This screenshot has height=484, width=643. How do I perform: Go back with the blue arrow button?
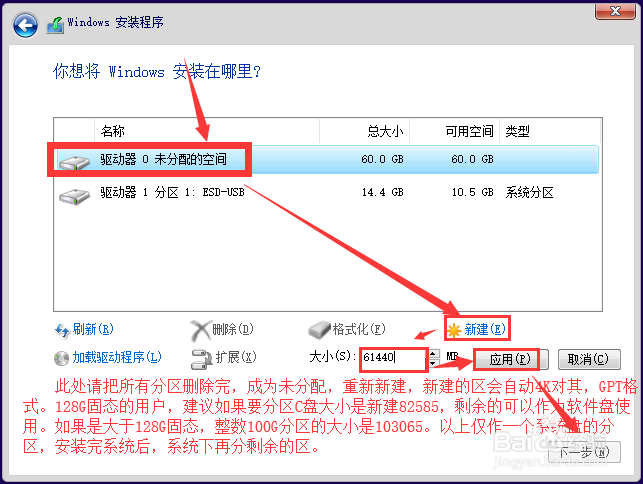pos(25,25)
